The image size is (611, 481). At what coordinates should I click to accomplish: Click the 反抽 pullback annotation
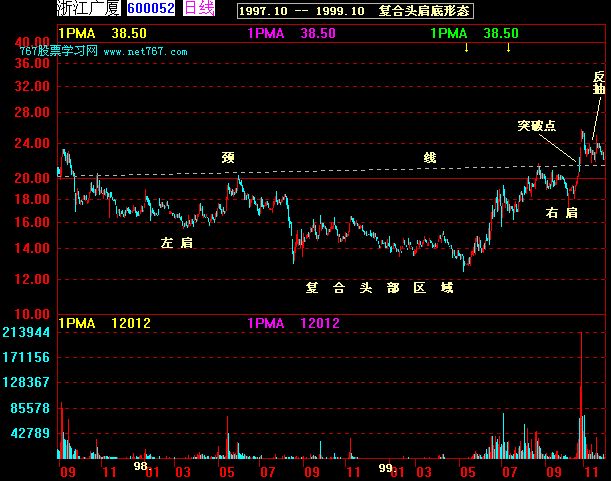pos(599,83)
